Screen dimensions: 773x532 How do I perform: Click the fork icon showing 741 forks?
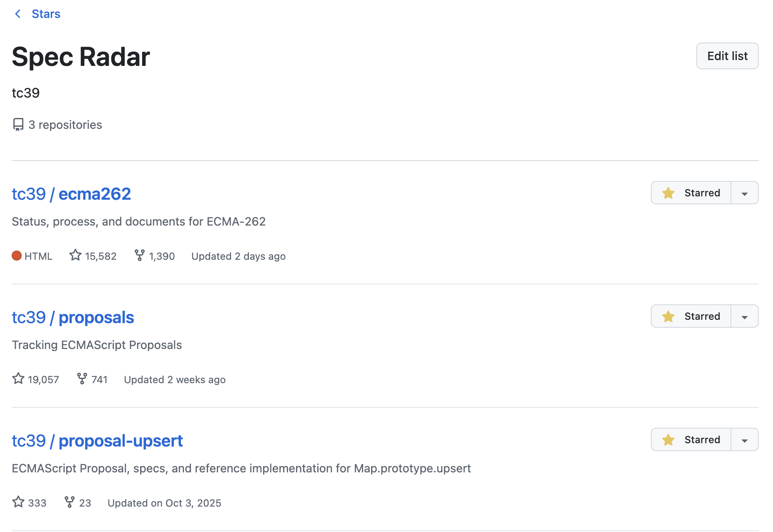pyautogui.click(x=82, y=379)
